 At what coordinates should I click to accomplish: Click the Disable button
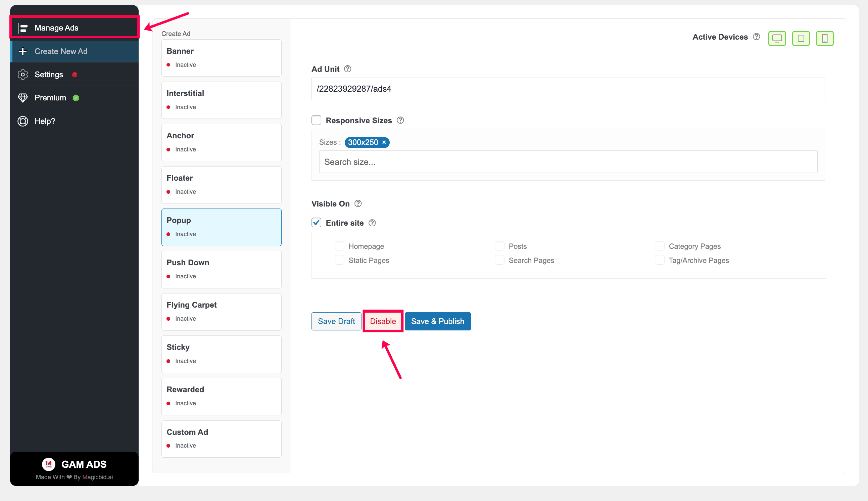383,321
